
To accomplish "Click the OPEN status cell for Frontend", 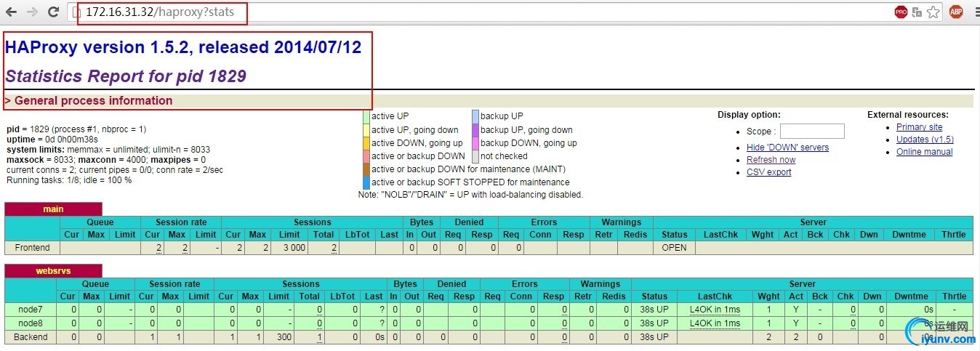I will 674,248.
